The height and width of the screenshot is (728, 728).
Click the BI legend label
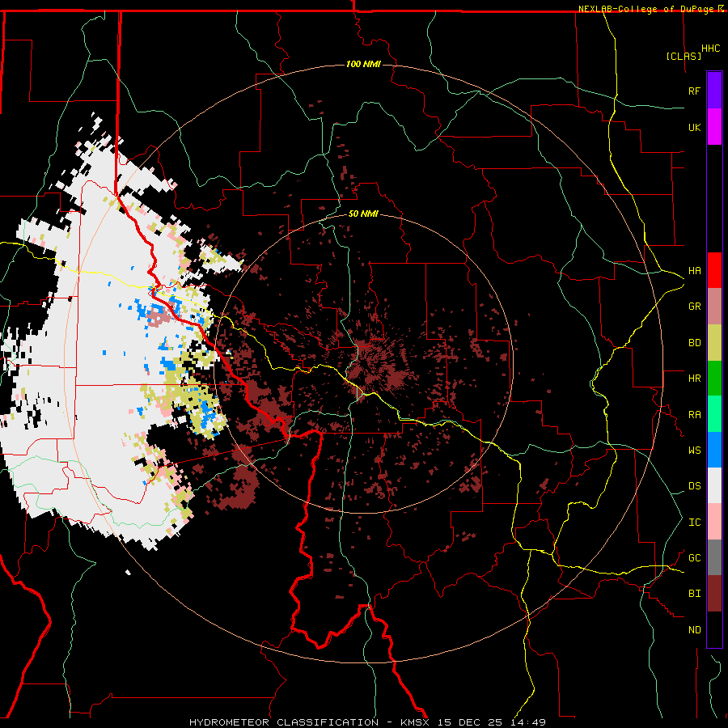click(694, 594)
